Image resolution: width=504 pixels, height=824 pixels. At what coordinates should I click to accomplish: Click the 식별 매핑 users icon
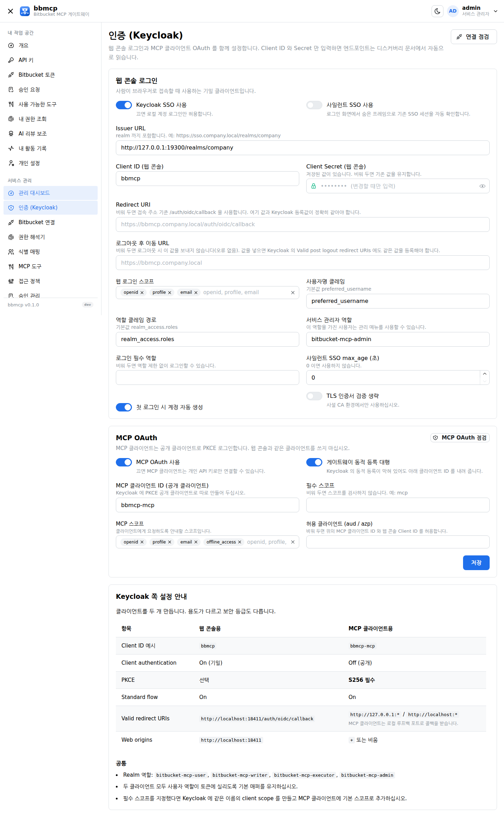11,252
